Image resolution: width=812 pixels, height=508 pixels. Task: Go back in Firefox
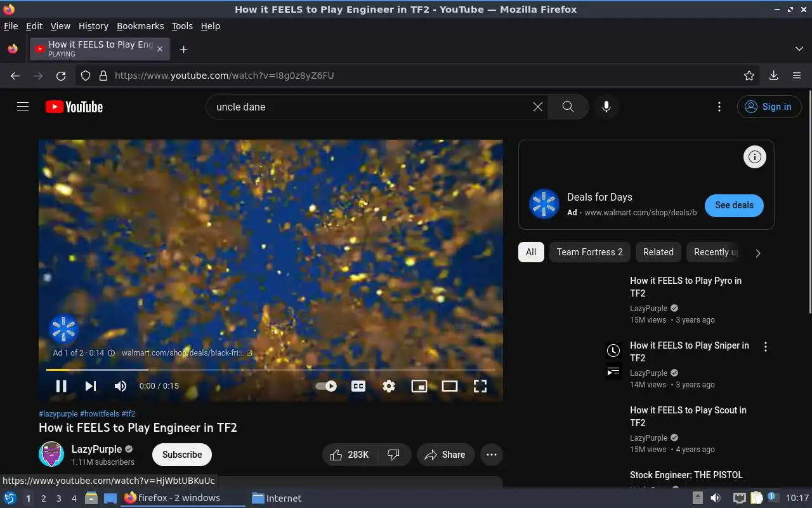pyautogui.click(x=15, y=76)
